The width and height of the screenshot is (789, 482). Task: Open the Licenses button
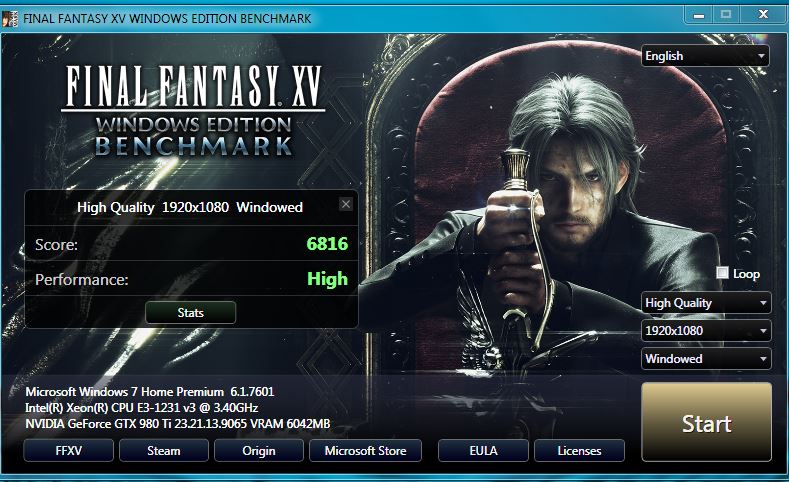(579, 450)
